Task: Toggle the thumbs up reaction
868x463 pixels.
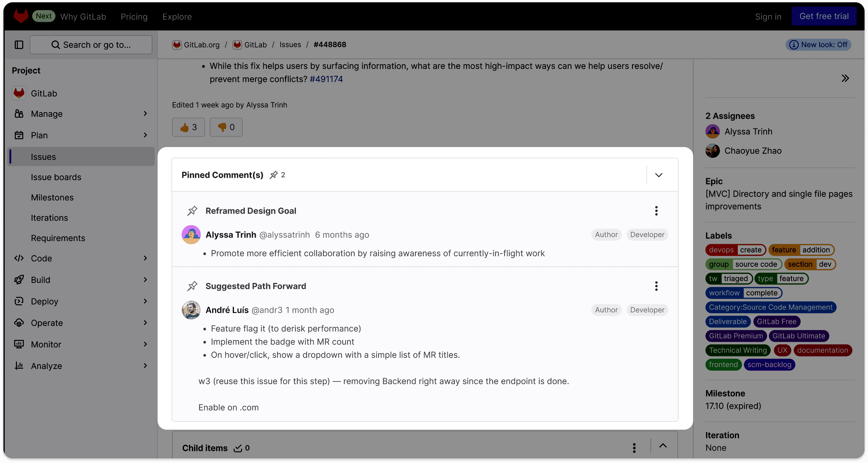Action: tap(188, 127)
